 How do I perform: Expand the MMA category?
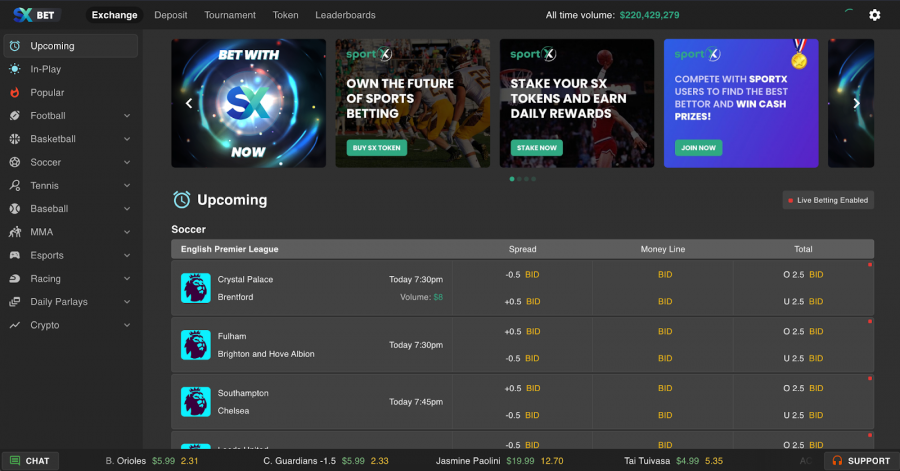point(127,232)
